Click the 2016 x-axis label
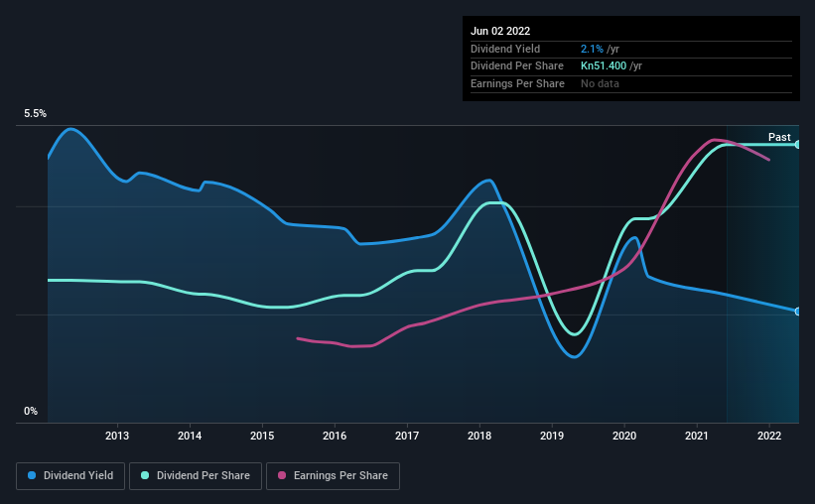815x504 pixels. tap(335, 436)
